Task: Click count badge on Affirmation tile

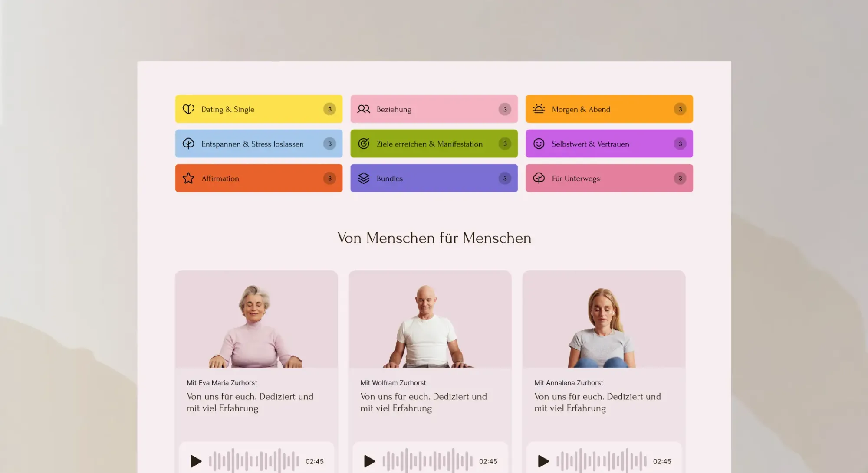Action: click(x=330, y=178)
